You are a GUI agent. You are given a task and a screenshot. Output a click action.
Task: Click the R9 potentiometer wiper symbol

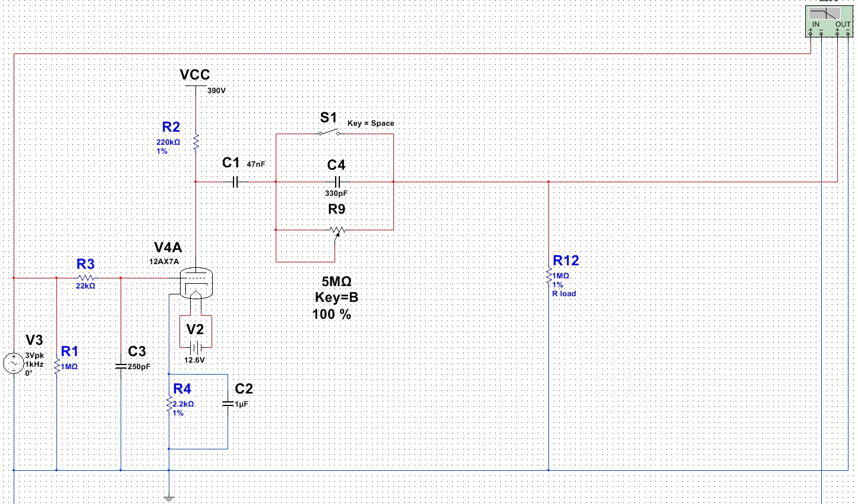tap(337, 230)
